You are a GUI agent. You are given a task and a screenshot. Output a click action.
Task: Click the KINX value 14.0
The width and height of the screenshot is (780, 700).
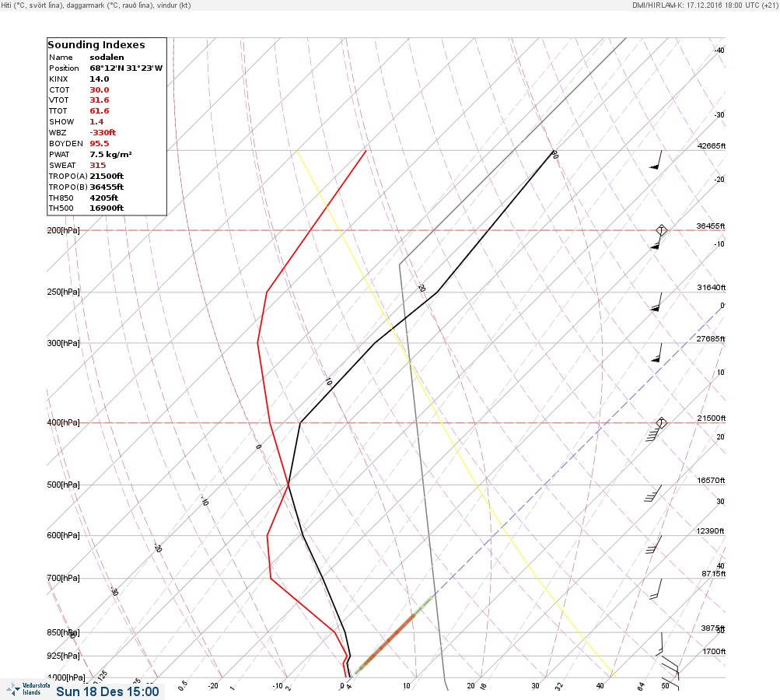coord(99,79)
